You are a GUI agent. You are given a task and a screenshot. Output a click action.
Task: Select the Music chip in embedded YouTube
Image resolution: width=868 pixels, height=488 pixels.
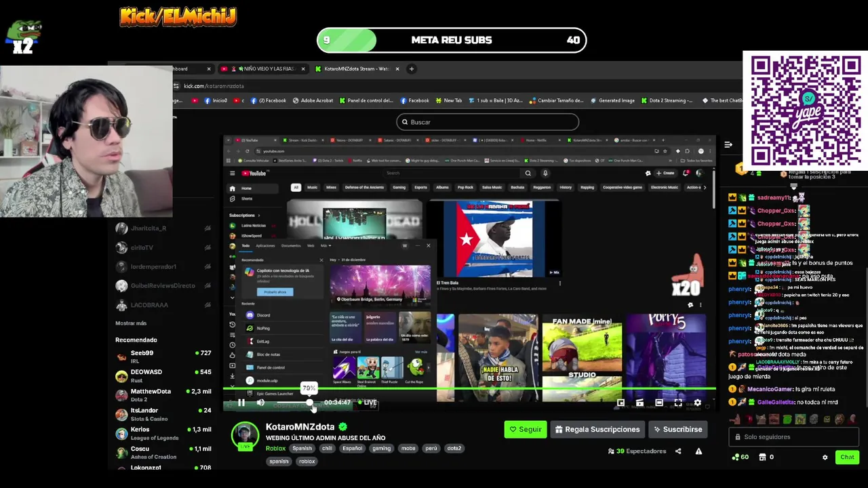(312, 187)
